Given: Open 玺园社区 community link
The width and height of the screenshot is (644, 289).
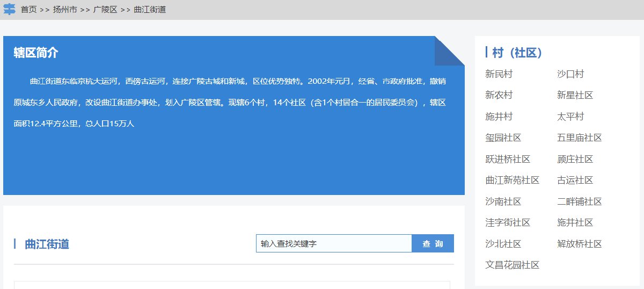Looking at the screenshot, I should tap(503, 138).
